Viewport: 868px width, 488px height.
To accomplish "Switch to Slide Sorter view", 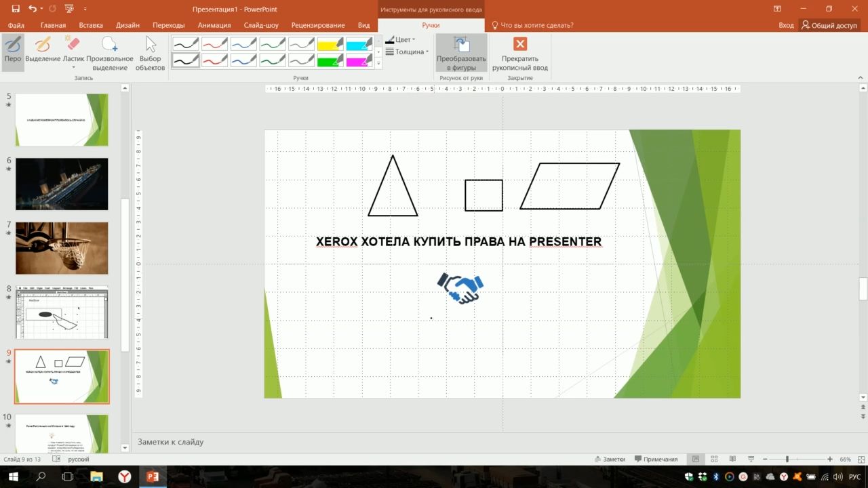I will (714, 459).
